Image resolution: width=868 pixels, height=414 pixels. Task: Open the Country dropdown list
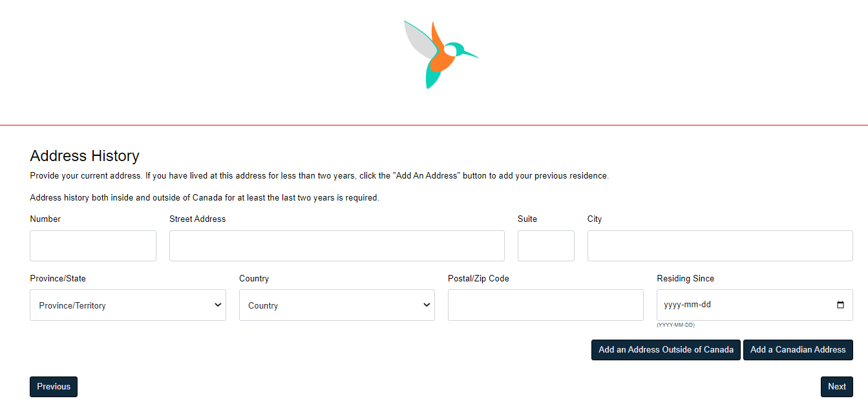click(x=337, y=305)
